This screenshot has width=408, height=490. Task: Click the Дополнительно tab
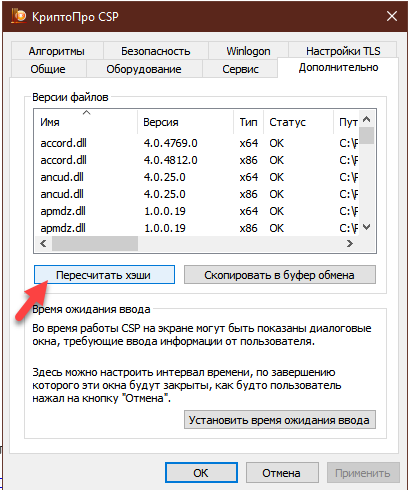(338, 68)
